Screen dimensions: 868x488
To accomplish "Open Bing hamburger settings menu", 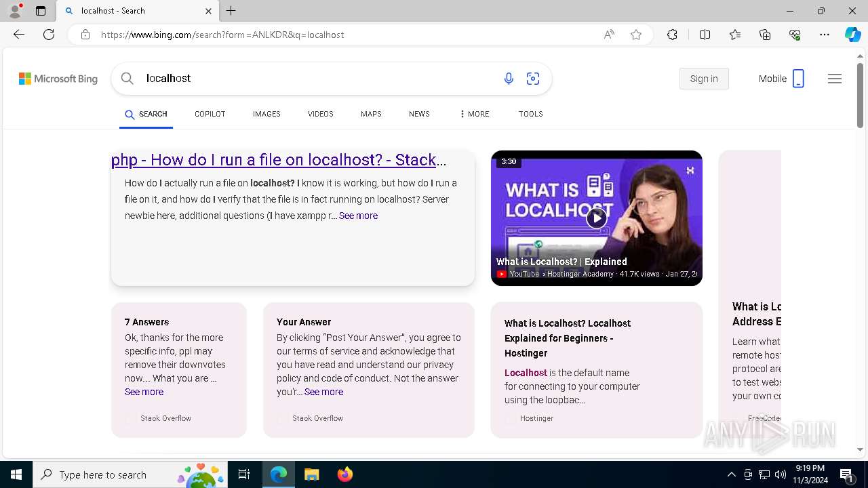I will pos(835,79).
